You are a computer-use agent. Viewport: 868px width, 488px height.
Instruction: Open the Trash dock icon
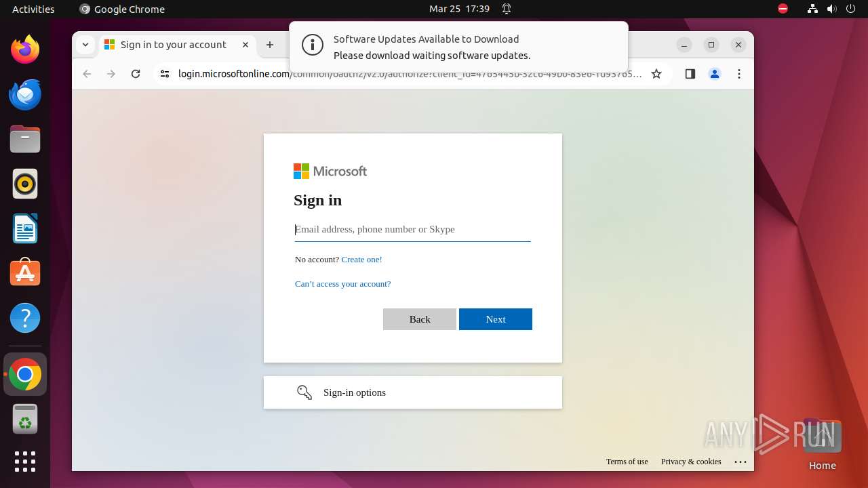pyautogui.click(x=25, y=419)
